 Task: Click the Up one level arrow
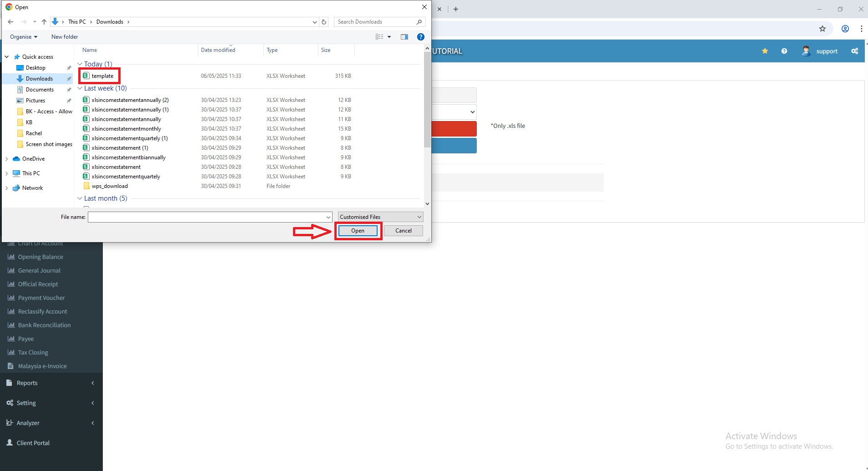[44, 22]
